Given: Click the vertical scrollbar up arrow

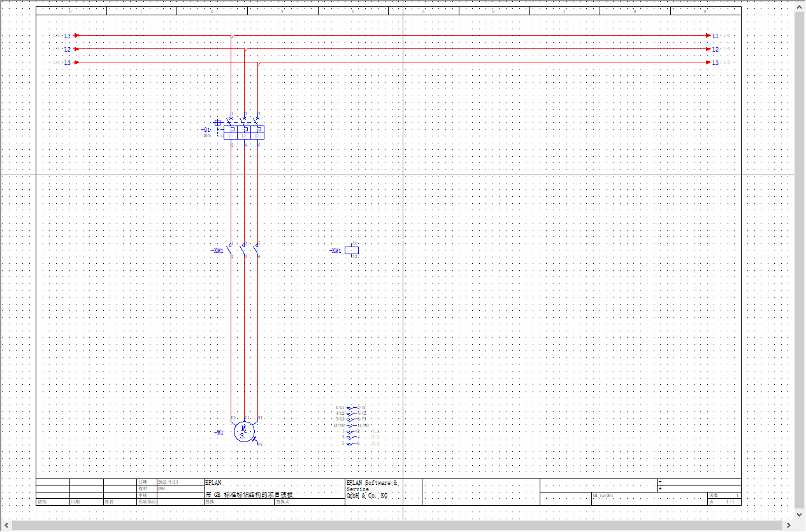Looking at the screenshot, I should tap(800, 6).
